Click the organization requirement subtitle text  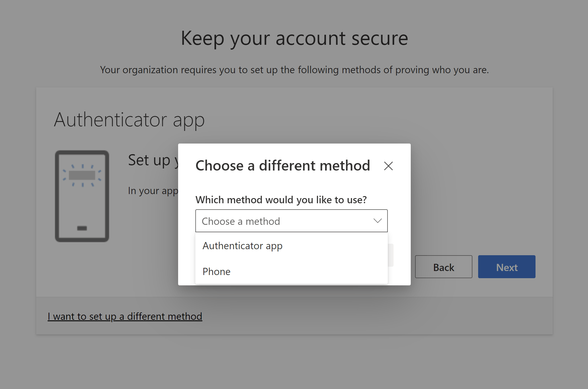[294, 70]
